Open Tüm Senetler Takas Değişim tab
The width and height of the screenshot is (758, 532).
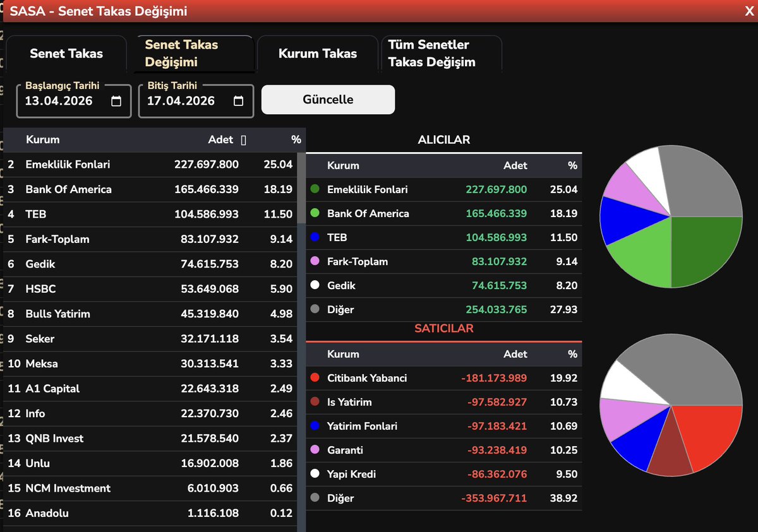click(441, 54)
